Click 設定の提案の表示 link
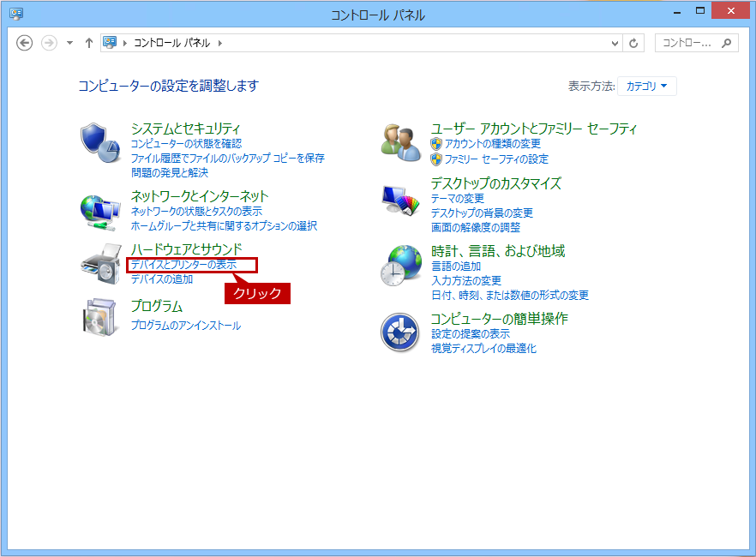Screen dimensions: 756x557 470,333
